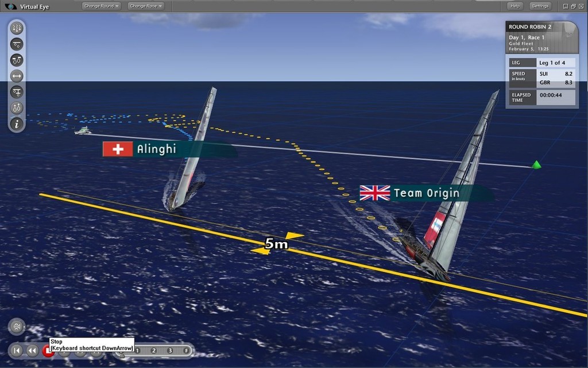Click the GBR speed value 8.3
This screenshot has height=368, width=588.
coord(568,82)
